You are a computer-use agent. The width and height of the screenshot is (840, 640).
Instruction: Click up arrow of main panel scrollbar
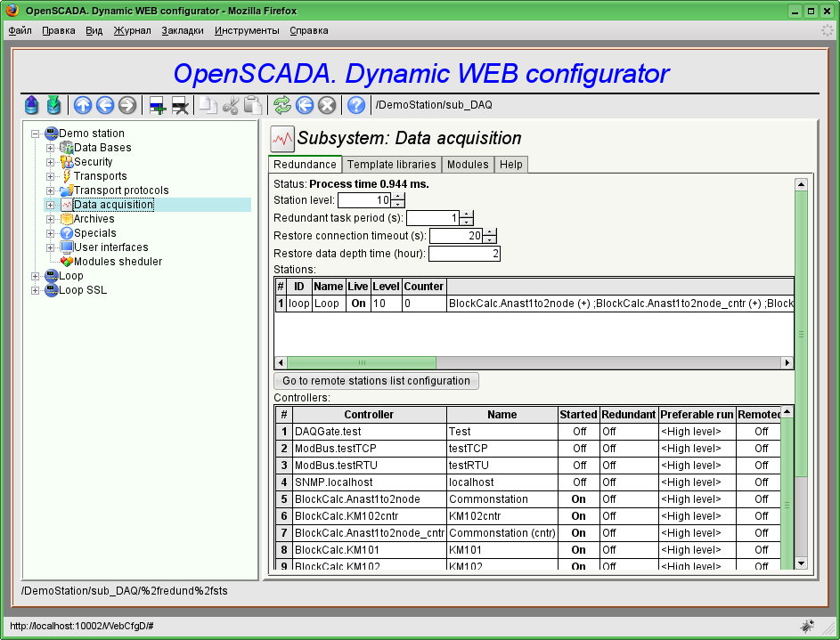[x=801, y=184]
